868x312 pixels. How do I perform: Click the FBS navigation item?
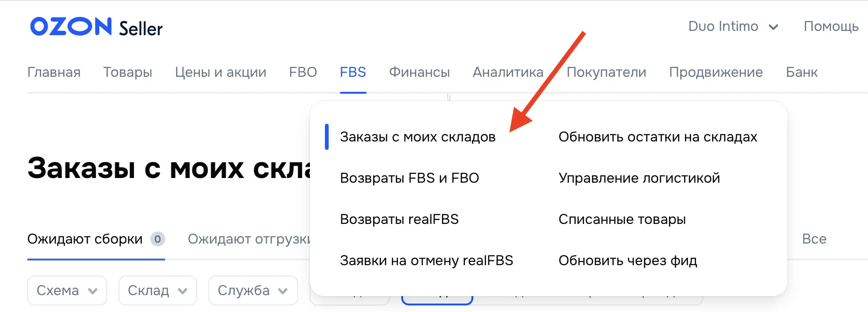[x=353, y=72]
